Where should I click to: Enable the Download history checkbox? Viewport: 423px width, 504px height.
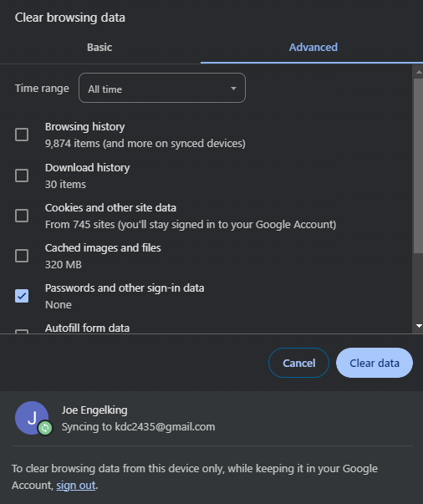pos(22,176)
